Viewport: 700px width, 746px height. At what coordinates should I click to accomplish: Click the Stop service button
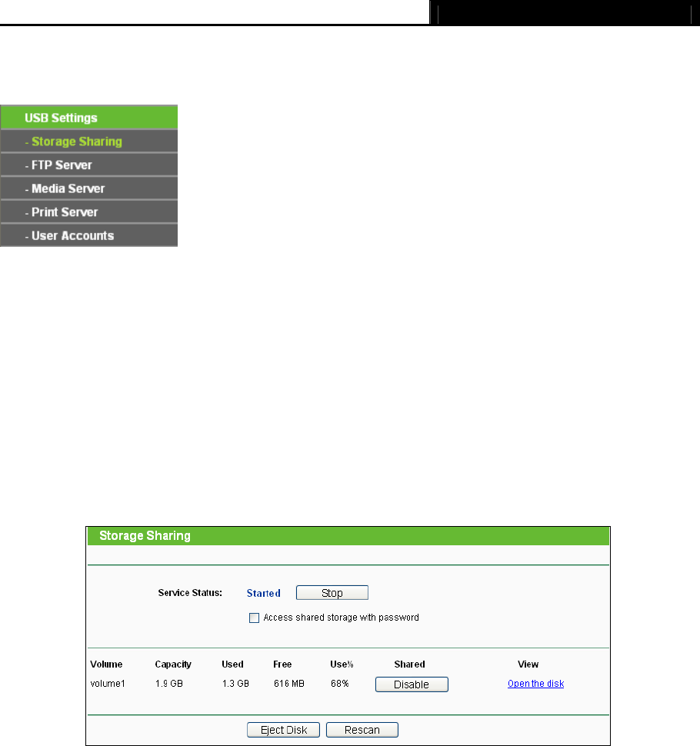(332, 593)
